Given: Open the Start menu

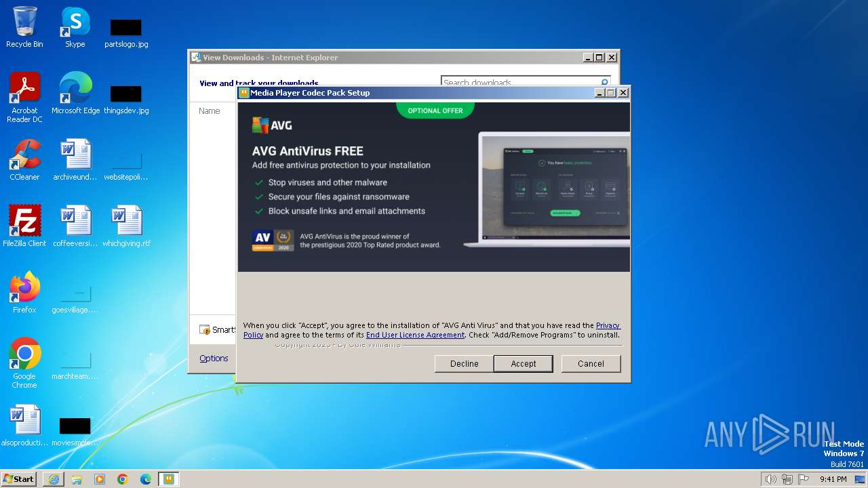Looking at the screenshot, I should [x=18, y=479].
